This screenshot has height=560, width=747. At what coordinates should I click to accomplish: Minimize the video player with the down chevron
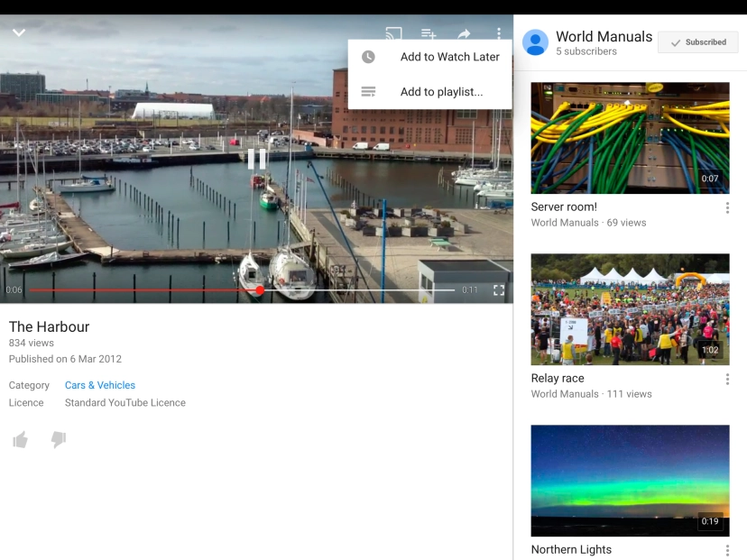(19, 32)
